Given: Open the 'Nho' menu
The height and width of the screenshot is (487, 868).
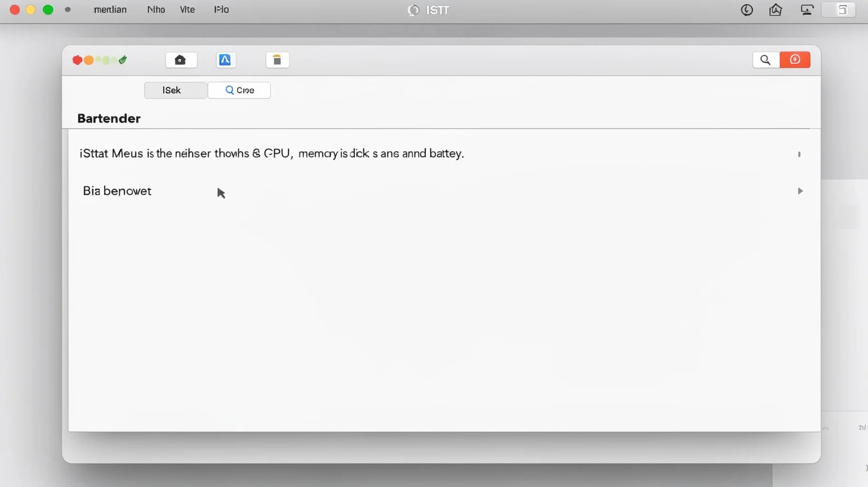Looking at the screenshot, I should pyautogui.click(x=156, y=10).
